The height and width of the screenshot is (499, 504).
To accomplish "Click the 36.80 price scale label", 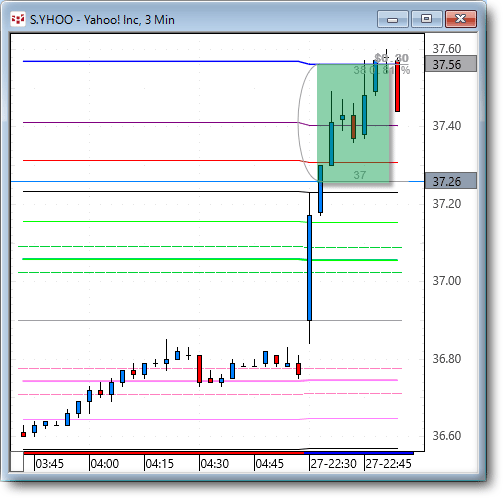I will pyautogui.click(x=447, y=359).
